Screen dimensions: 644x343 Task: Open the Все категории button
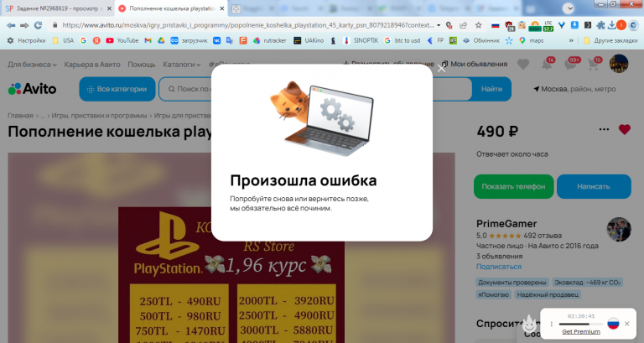[117, 89]
